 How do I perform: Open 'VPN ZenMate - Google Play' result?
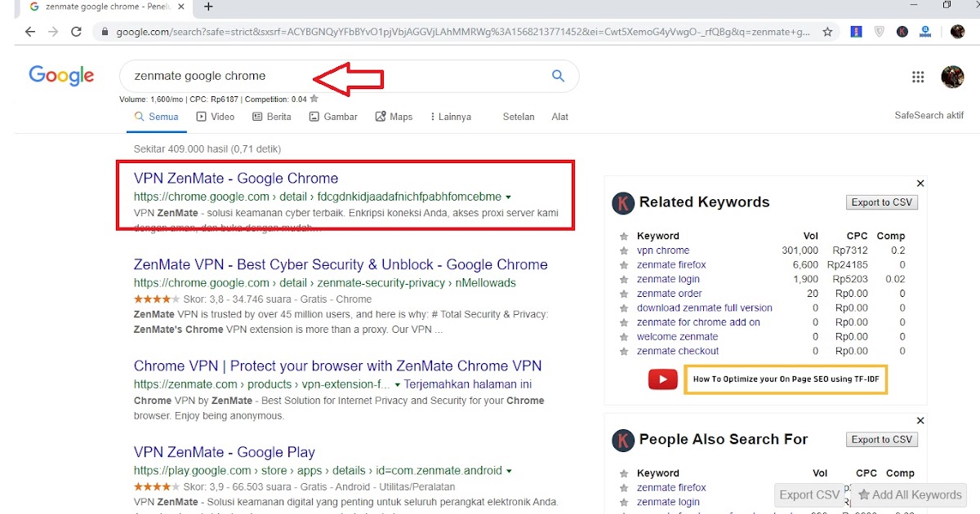(225, 453)
